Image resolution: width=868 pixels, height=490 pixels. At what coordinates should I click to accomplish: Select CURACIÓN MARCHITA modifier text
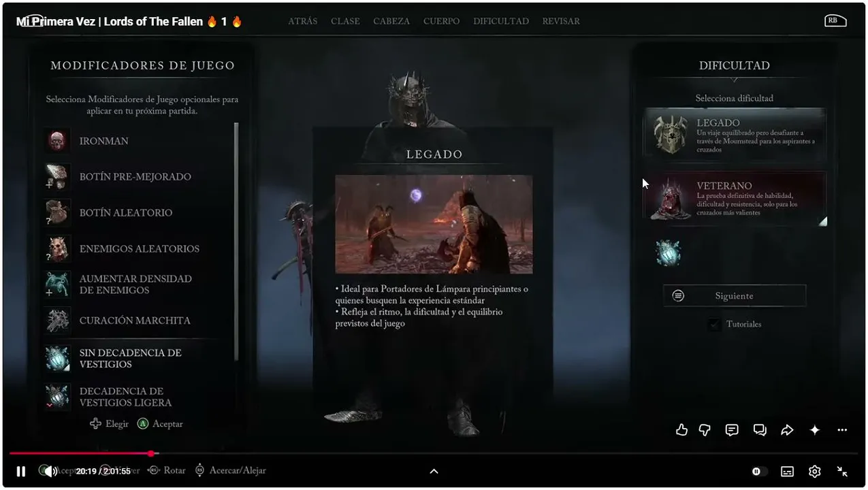(x=135, y=321)
